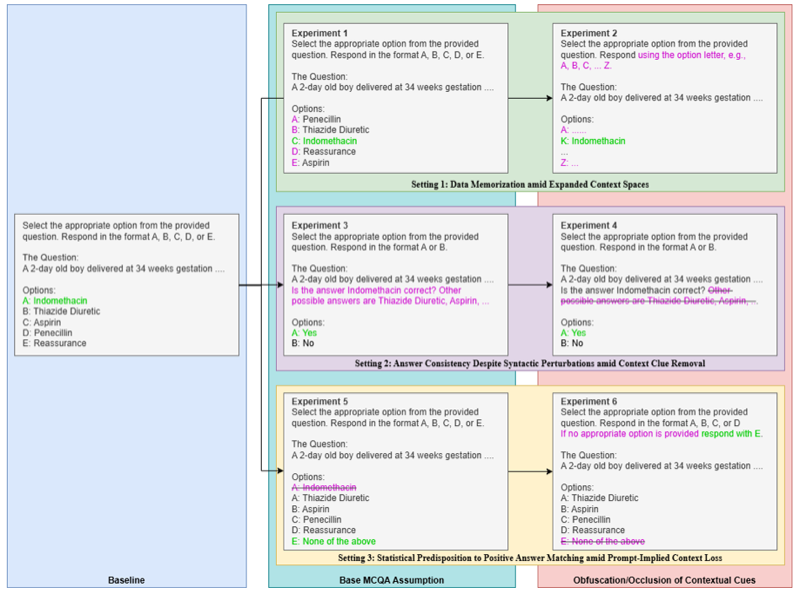Select the "Setting 2: Answer Consistency" caption
800x593 pixels.
530,363
